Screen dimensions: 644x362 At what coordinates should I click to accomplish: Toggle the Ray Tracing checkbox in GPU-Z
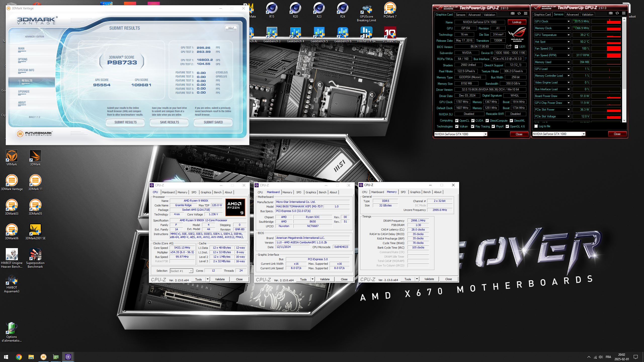(473, 126)
